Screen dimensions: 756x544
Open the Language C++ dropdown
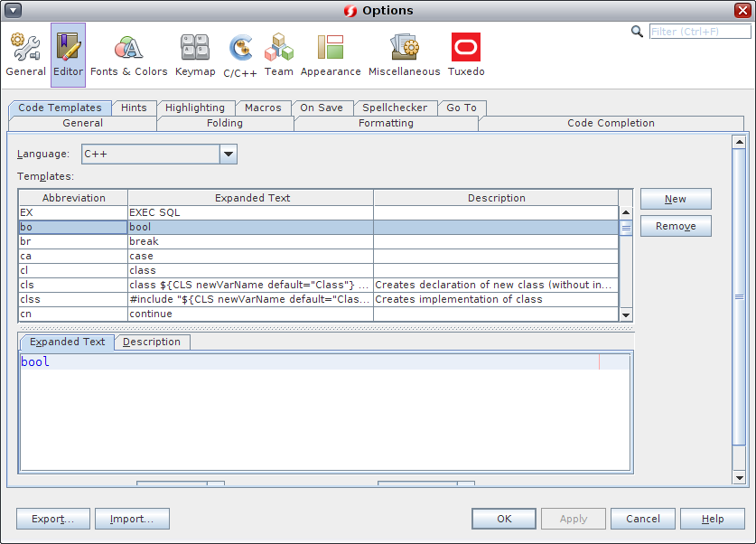pyautogui.click(x=159, y=155)
